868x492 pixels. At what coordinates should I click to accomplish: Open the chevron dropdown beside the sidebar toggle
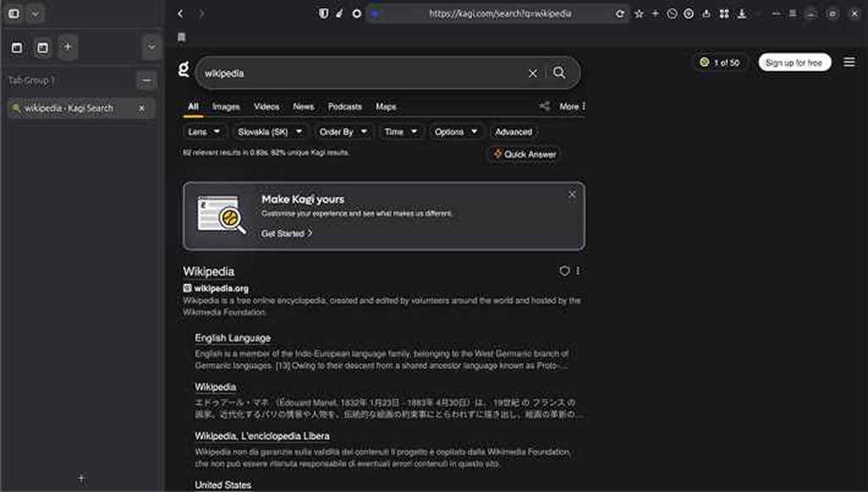click(x=35, y=14)
